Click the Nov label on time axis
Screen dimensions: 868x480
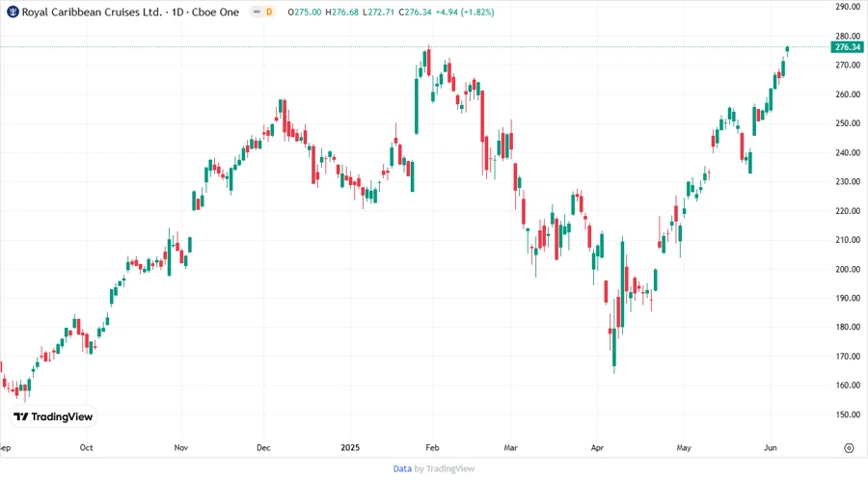[x=181, y=447]
